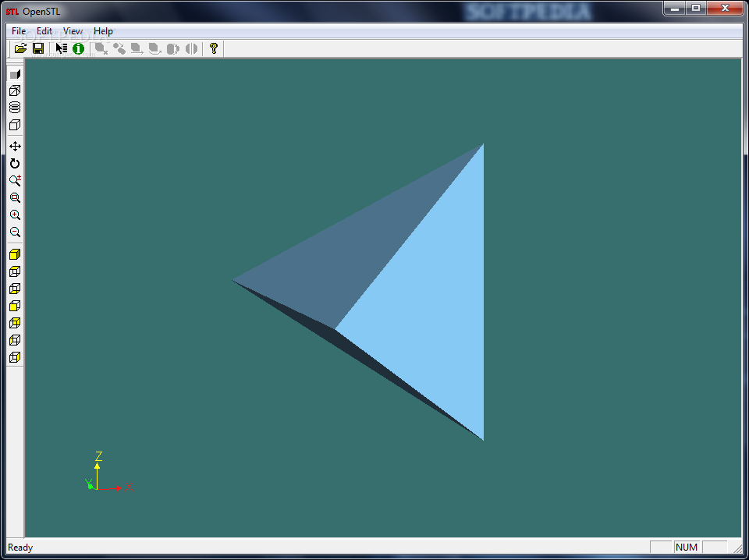Screen dimensions: 749x560
Task: Activate the rotate circular arrow tool
Action: [x=15, y=163]
